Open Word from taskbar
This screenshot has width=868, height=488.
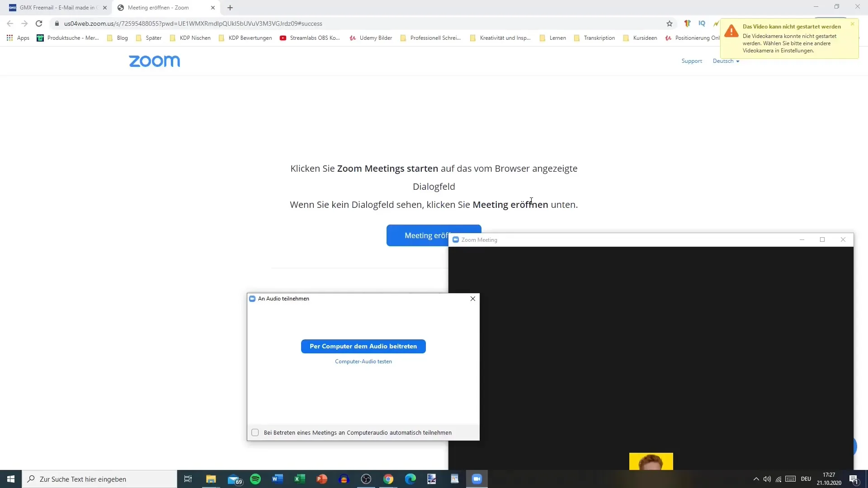tap(278, 479)
